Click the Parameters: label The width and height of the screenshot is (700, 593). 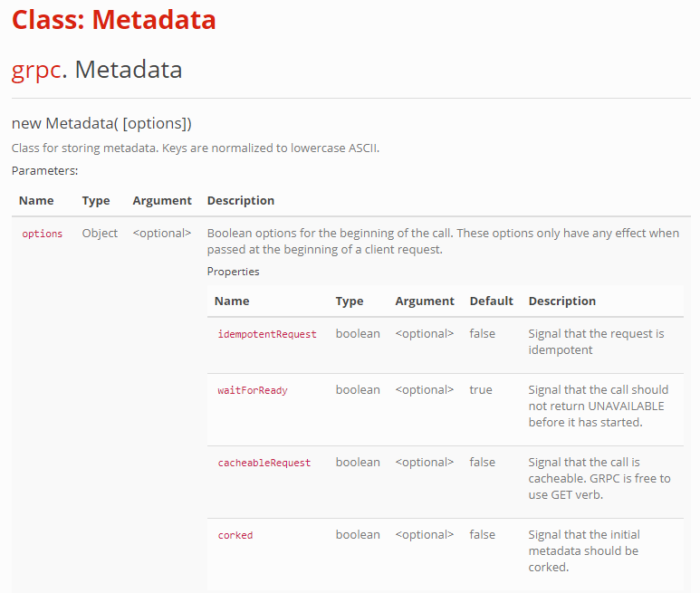(x=44, y=171)
